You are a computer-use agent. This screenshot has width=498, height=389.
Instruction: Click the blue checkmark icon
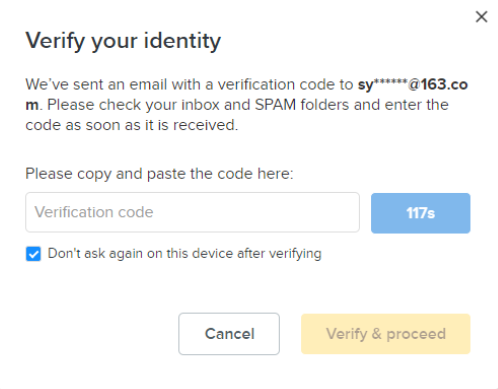coord(33,254)
